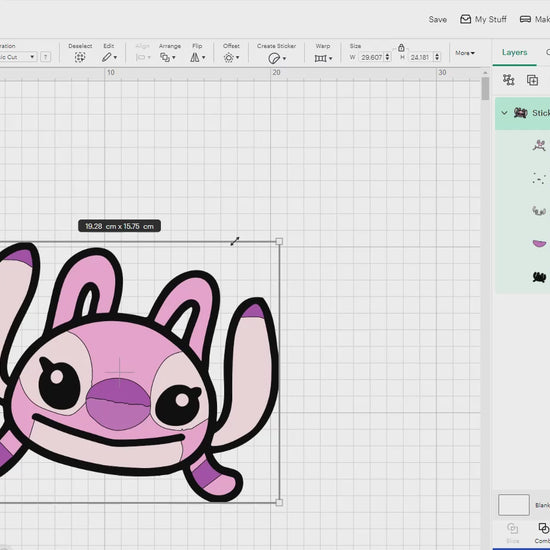Expand the Flip dropdown arrow

coord(204,58)
